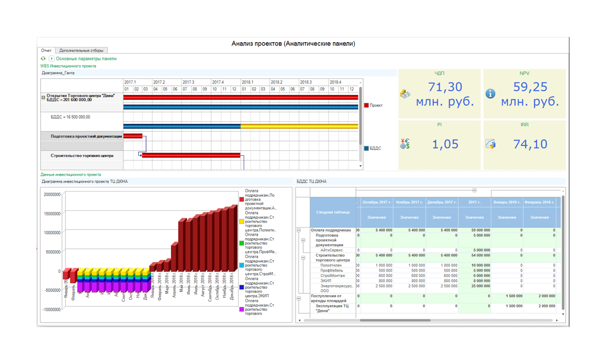This screenshot has width=606, height=364.
Task: Click the currency symbols icon beside PI
Action: 405,144
